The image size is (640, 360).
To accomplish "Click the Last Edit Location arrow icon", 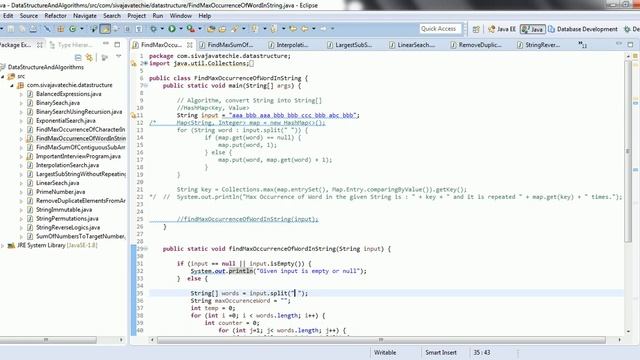I will (x=293, y=29).
